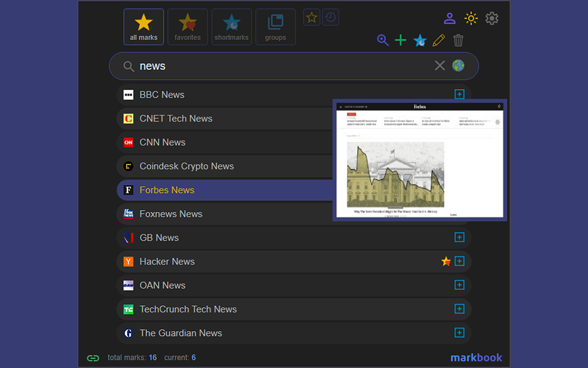
Task: Click the magnifier search marks icon
Action: [383, 40]
